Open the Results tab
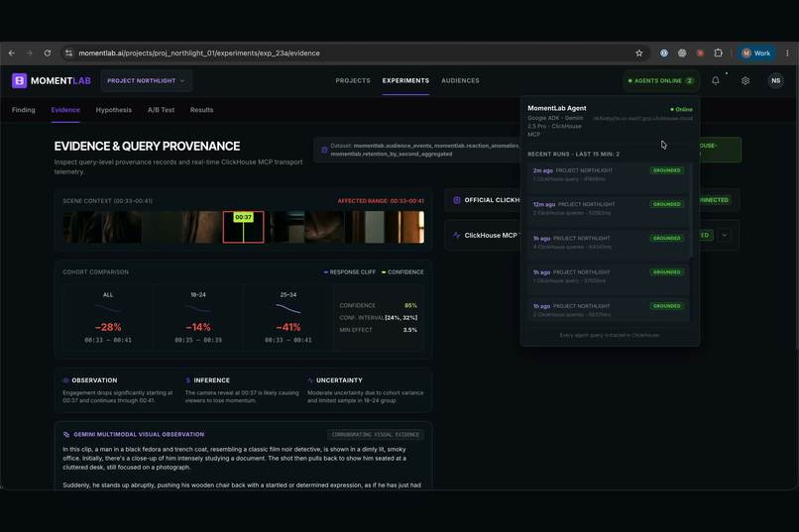Image resolution: width=799 pixels, height=532 pixels. pyautogui.click(x=202, y=110)
